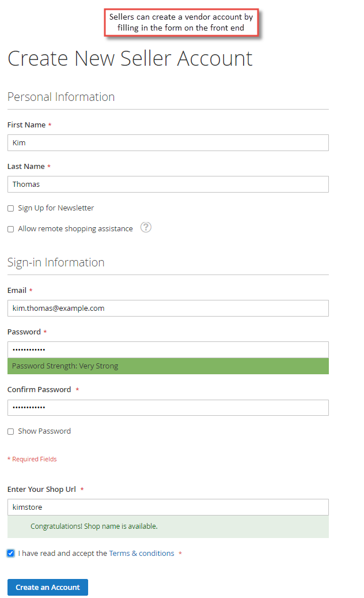
Task: Toggle the Show Password checkbox
Action: (x=11, y=432)
